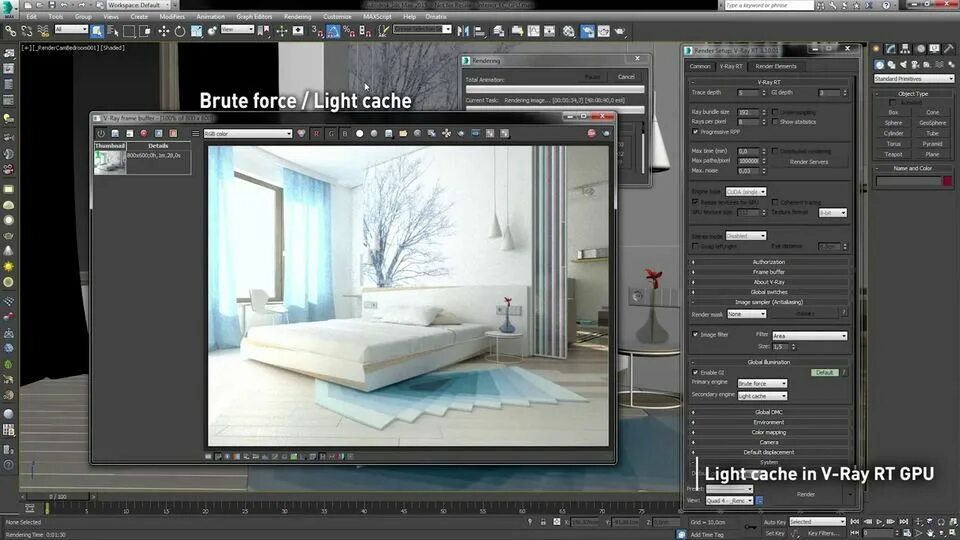Activate the Select Object tool
The width and height of the screenshot is (960, 540).
click(97, 31)
